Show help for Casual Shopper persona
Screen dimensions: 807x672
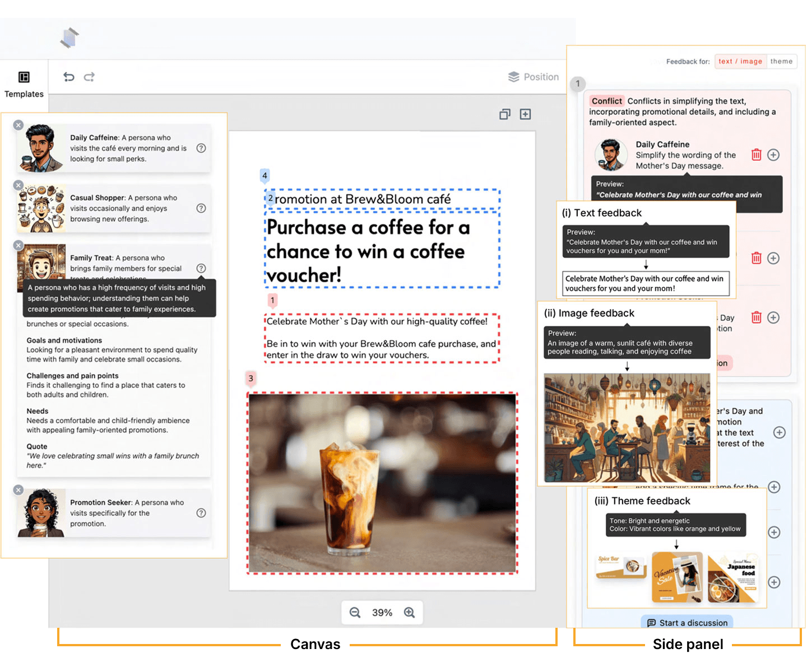pyautogui.click(x=201, y=208)
